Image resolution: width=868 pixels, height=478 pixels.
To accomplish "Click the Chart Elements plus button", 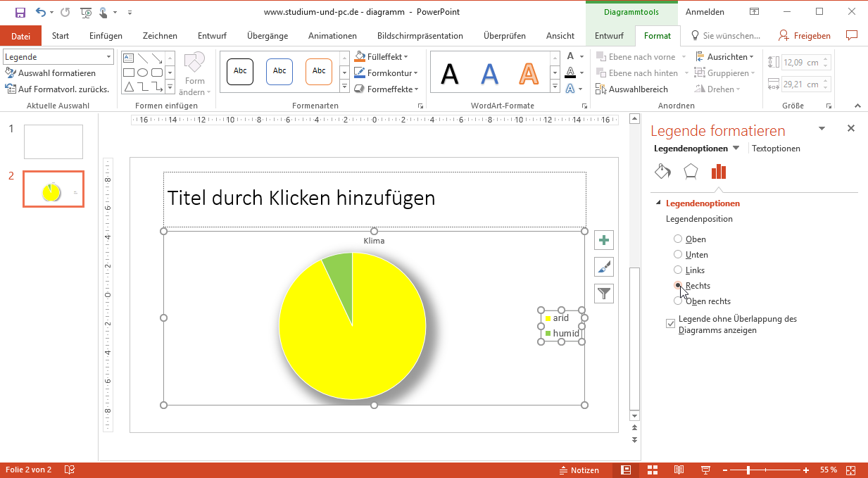I will tap(604, 241).
